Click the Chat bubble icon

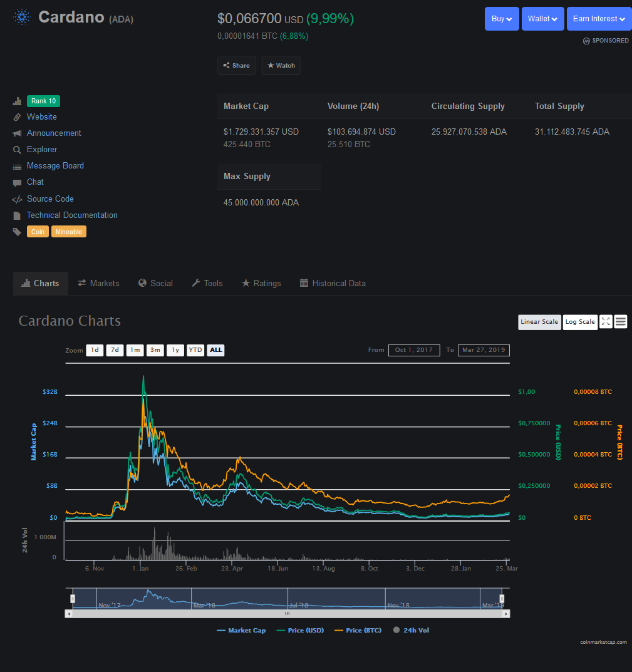click(17, 183)
